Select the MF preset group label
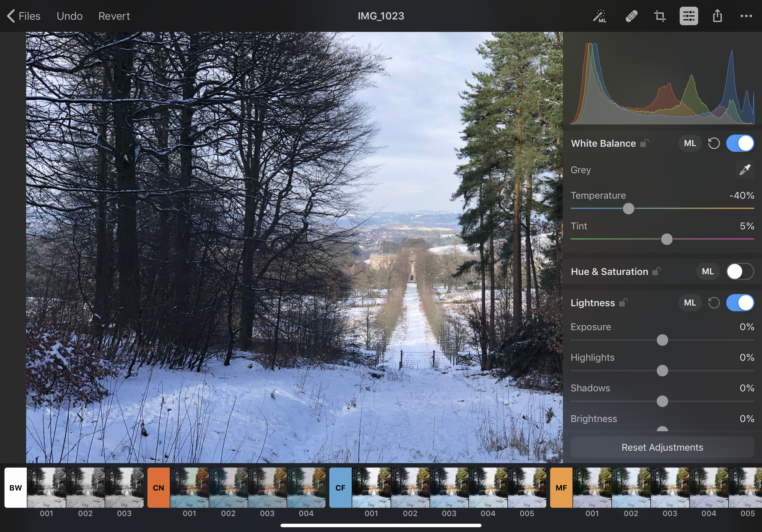The width and height of the screenshot is (762, 532). tap(561, 488)
